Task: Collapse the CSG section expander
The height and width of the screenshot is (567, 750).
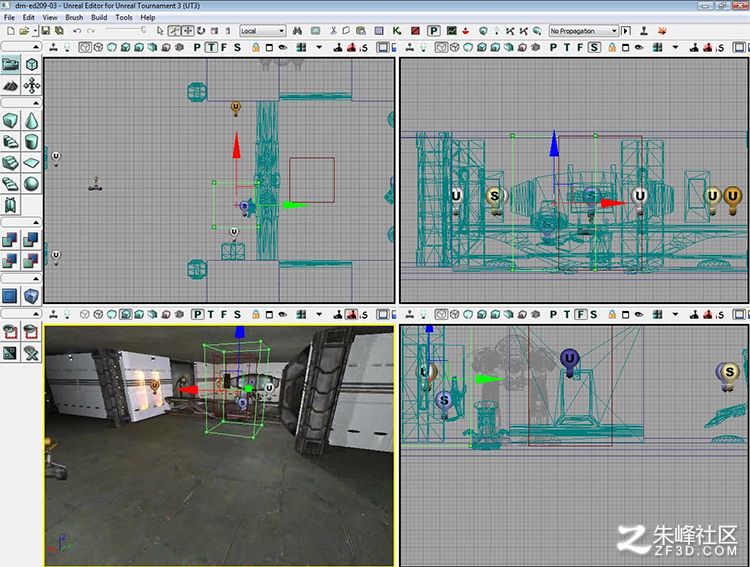Action: (x=21, y=222)
